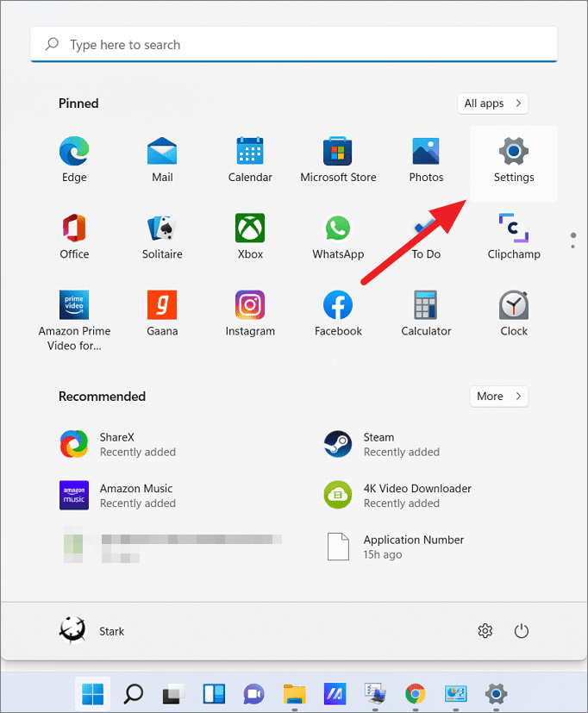This screenshot has height=713, width=588.
Task: Click the Type here to search box
Action: coord(294,44)
